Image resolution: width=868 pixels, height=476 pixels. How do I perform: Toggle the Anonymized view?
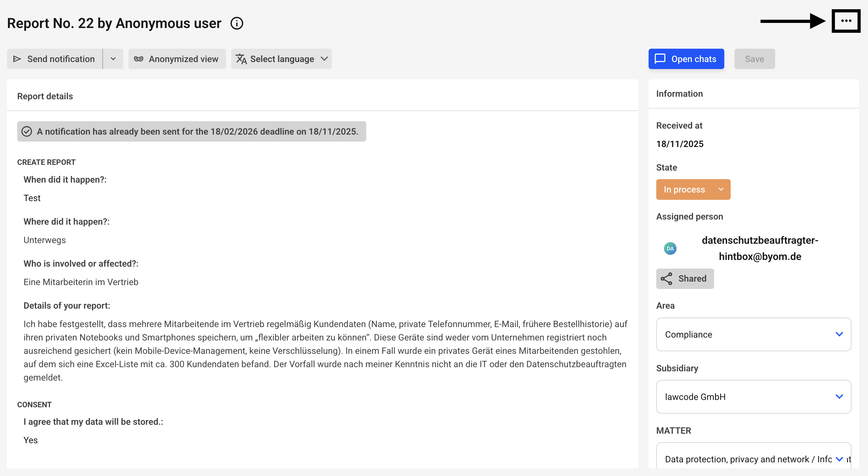177,59
